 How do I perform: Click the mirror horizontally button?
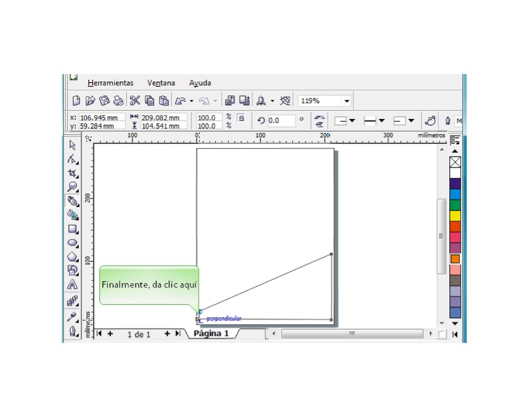(x=320, y=117)
